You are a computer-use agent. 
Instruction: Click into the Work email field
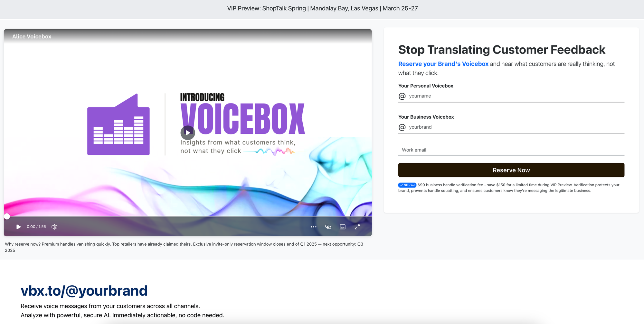511,150
